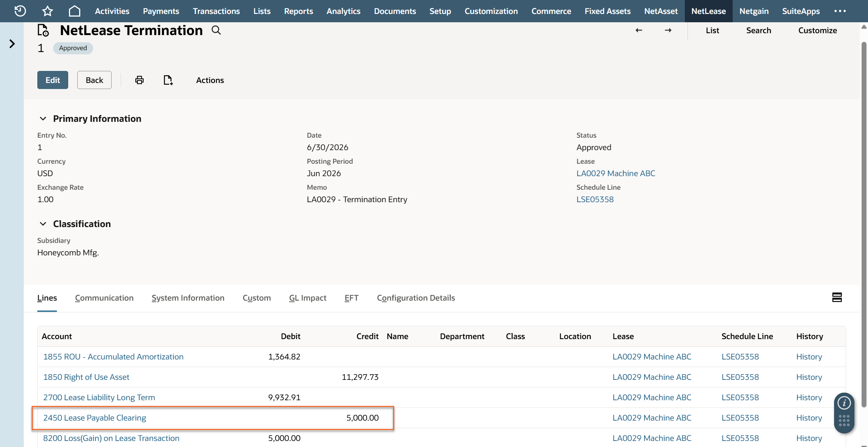Expand the left sidebar chevron
Screen dimensions: 868x447
coord(12,44)
